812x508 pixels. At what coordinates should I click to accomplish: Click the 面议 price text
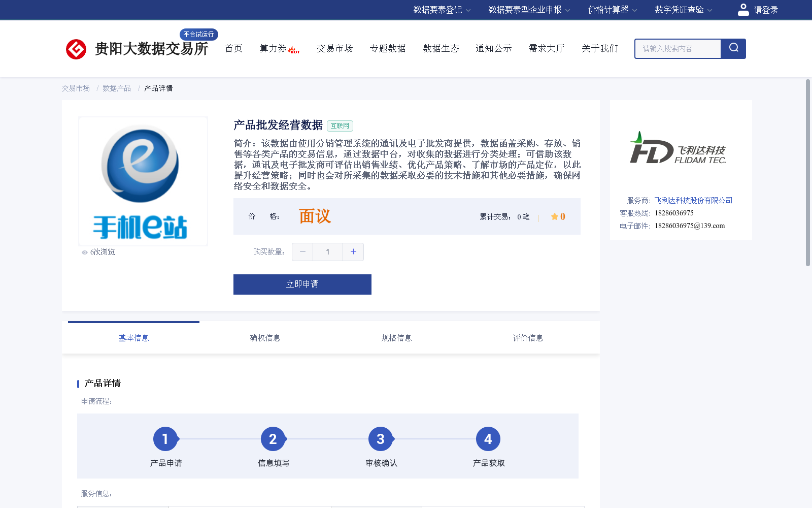(315, 216)
